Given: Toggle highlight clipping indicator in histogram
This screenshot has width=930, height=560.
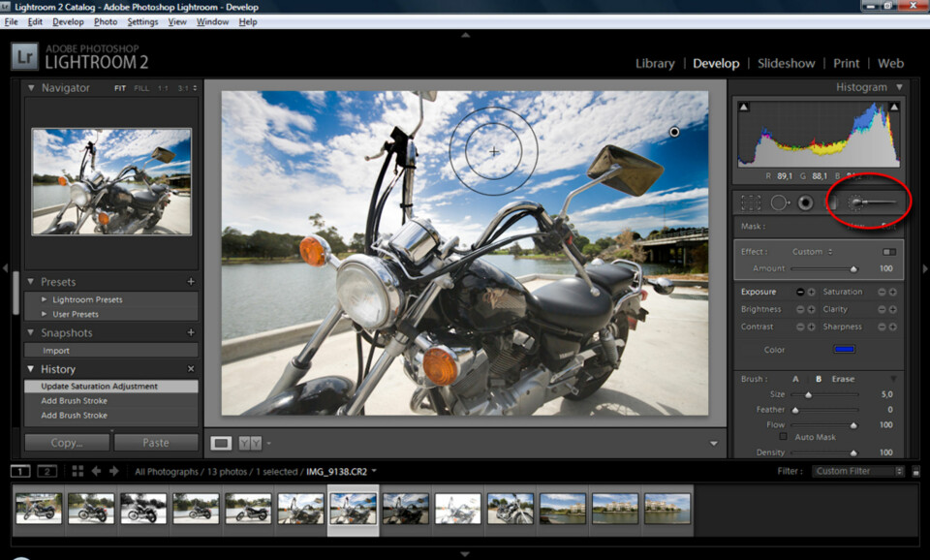Looking at the screenshot, I should coord(894,107).
